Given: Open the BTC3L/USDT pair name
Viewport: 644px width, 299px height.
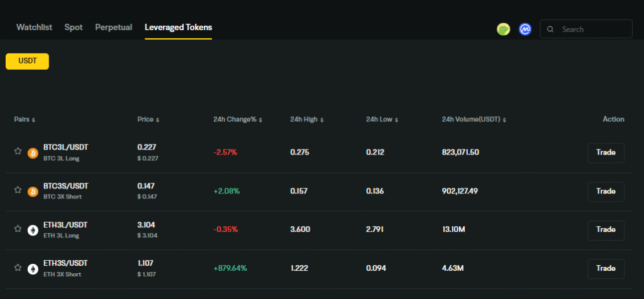Looking at the screenshot, I should 65,147.
